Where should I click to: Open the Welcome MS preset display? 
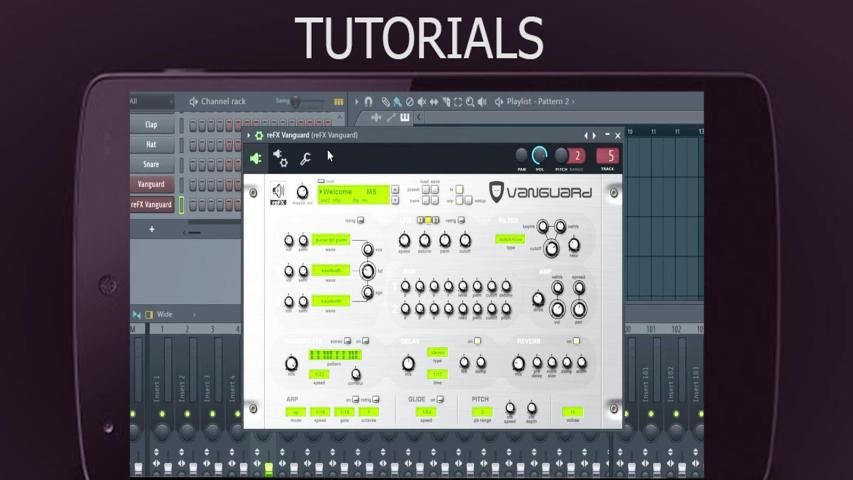(x=353, y=192)
